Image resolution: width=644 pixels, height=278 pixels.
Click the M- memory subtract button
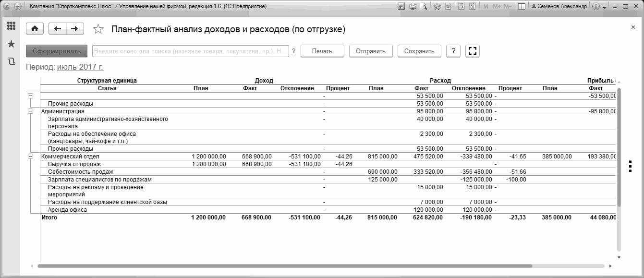(509, 7)
